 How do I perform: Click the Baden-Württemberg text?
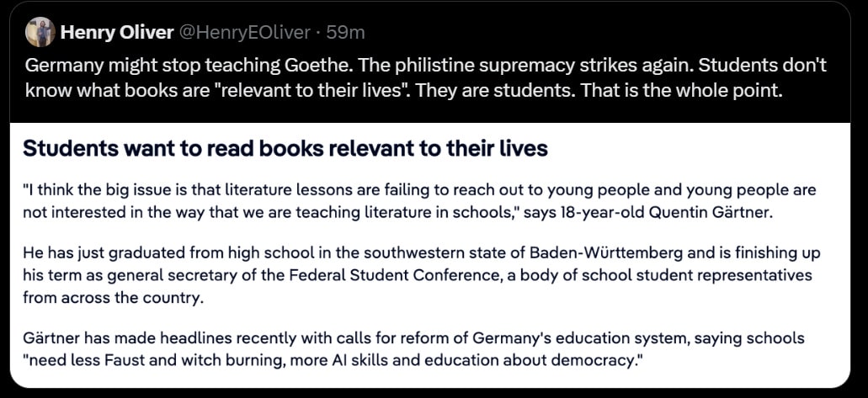pyautogui.click(x=608, y=254)
